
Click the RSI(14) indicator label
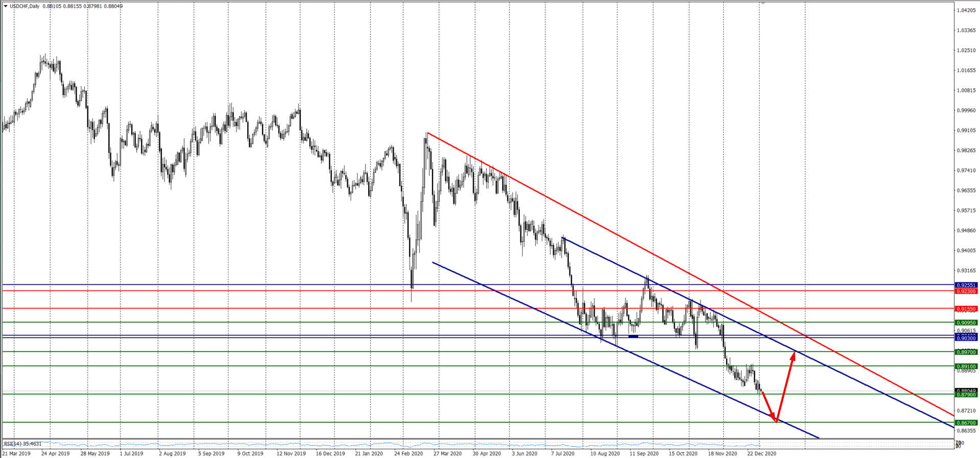point(22,444)
